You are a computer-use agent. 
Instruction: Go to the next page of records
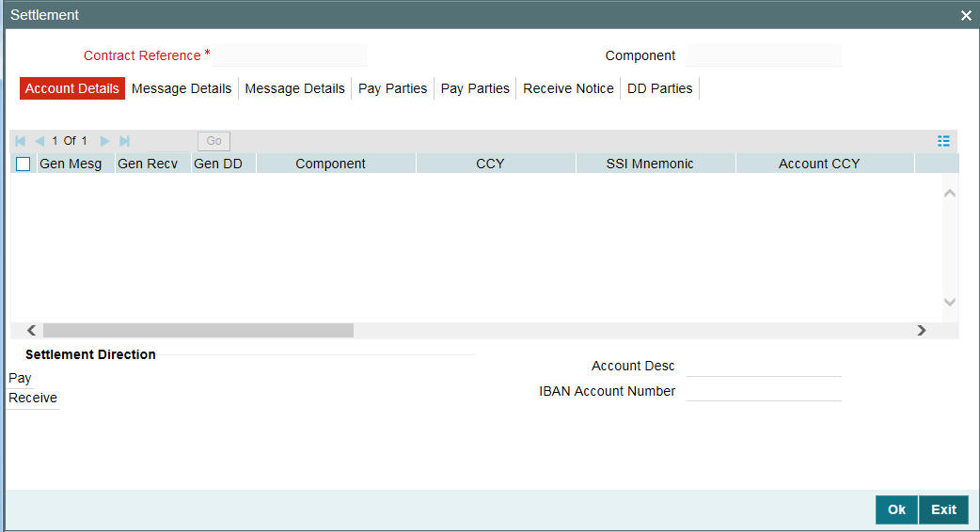(x=104, y=141)
